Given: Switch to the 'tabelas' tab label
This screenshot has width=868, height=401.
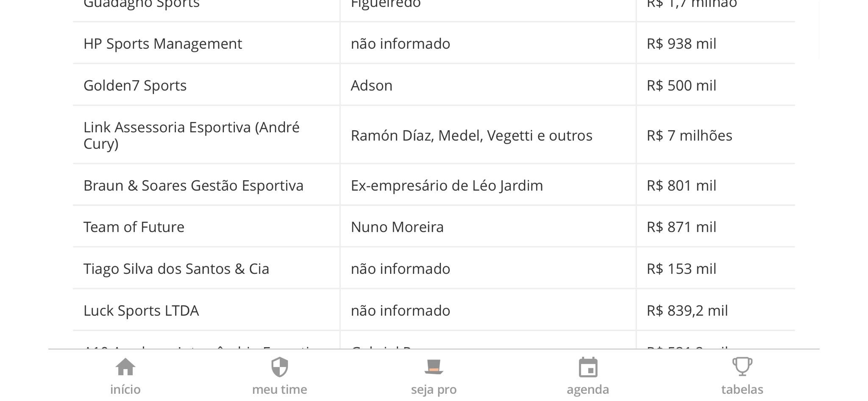Looking at the screenshot, I should click(742, 389).
